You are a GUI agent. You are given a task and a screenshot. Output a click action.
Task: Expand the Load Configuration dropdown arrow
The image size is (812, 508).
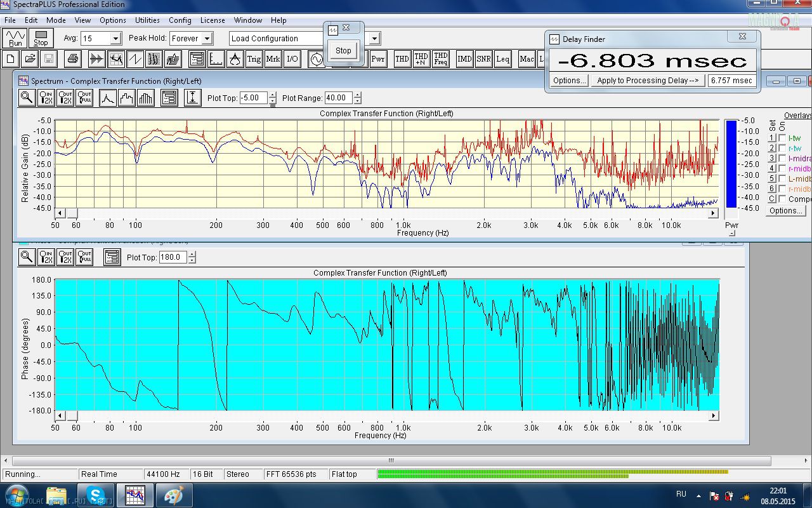click(374, 39)
